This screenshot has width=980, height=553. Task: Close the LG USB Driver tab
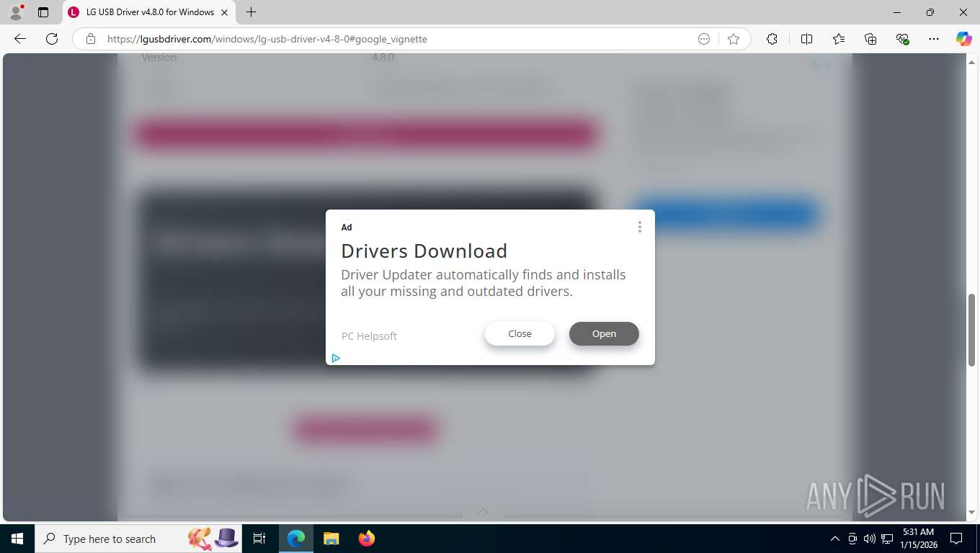tap(225, 12)
